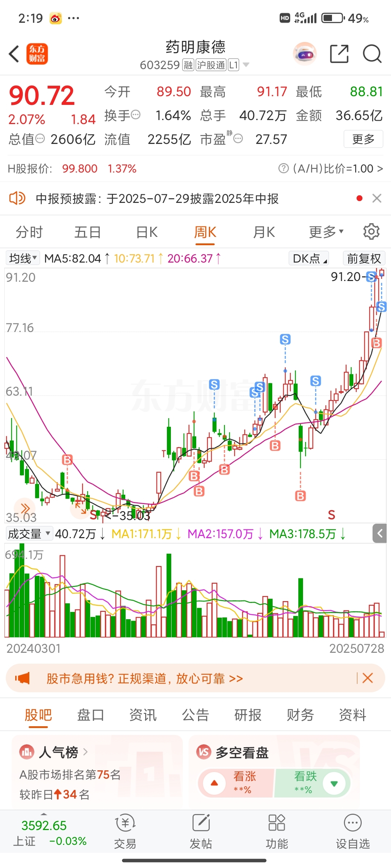
Task: Collapse the side panel arrow on volume chart
Action: pyautogui.click(x=380, y=533)
